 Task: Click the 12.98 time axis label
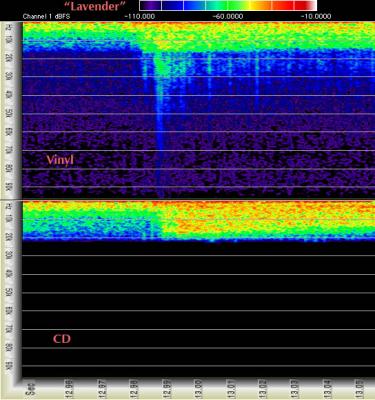click(134, 388)
